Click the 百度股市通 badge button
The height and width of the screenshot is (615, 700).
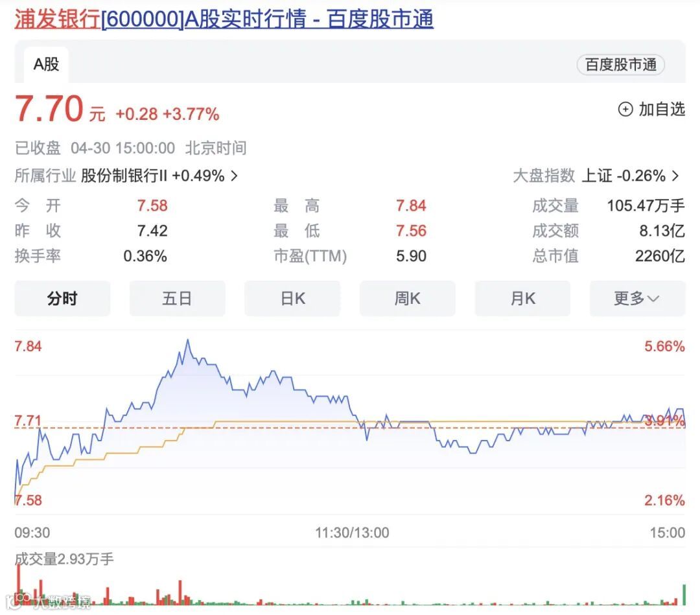coord(620,65)
